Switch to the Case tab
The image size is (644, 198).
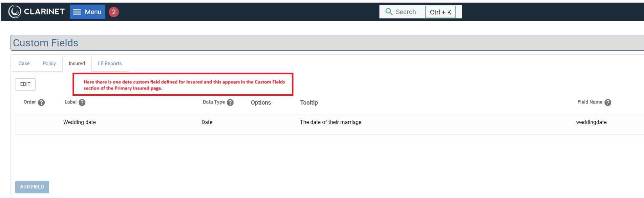click(24, 63)
